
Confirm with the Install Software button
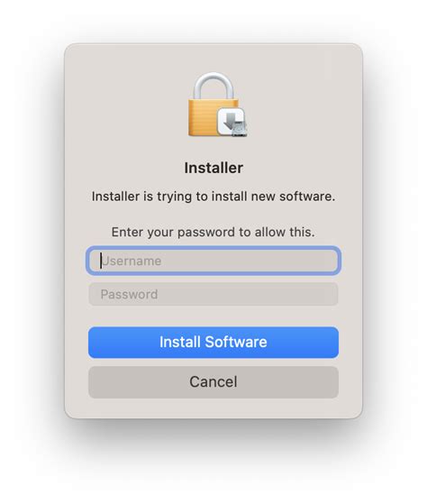pyautogui.click(x=213, y=343)
